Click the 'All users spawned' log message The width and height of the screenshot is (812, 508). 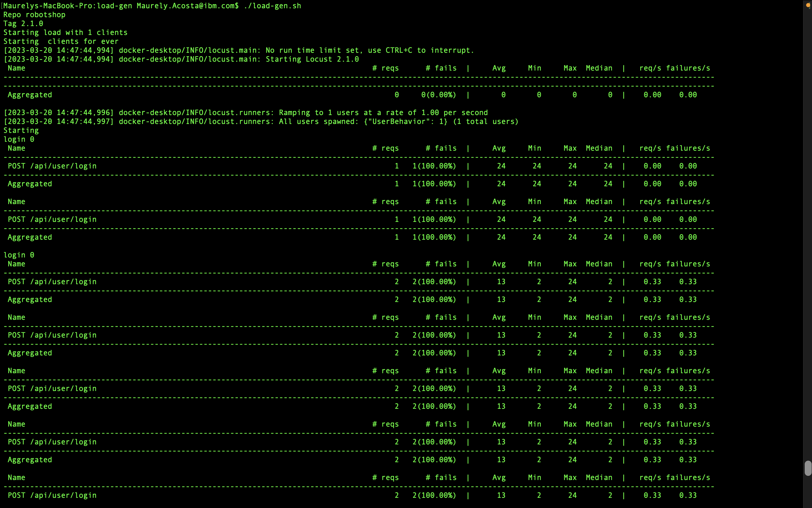[x=319, y=122]
